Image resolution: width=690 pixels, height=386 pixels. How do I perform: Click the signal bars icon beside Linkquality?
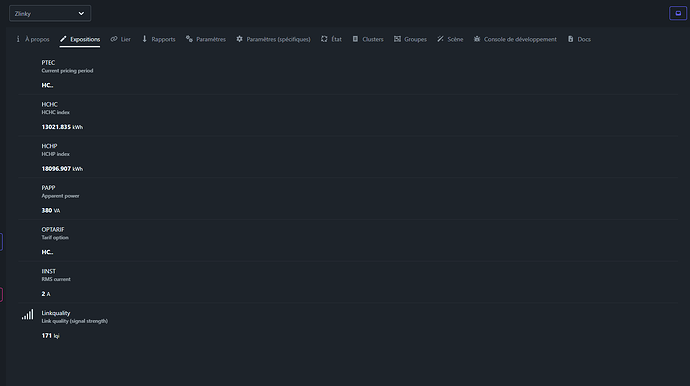coord(27,314)
